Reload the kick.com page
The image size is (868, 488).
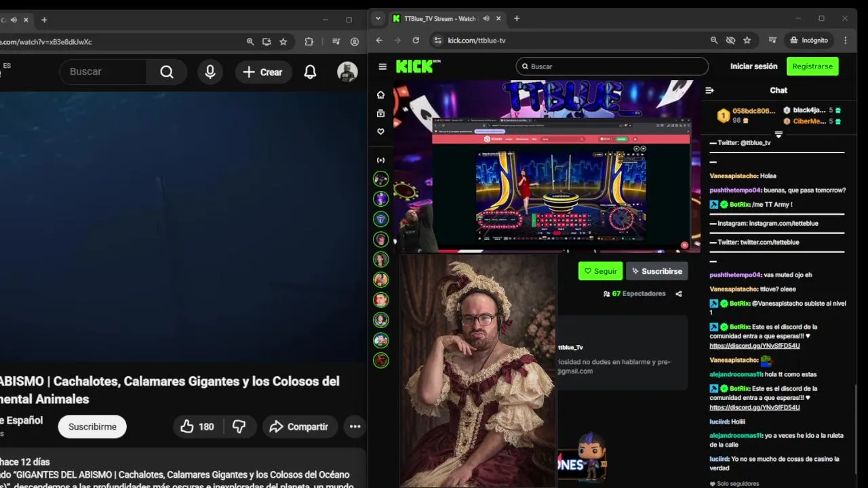416,40
